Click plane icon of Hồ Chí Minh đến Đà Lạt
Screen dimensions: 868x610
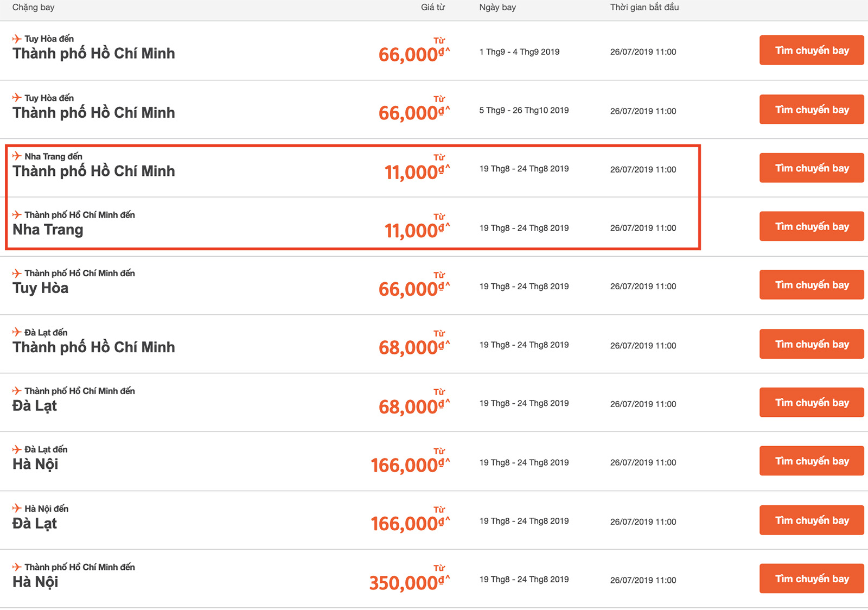[17, 391]
